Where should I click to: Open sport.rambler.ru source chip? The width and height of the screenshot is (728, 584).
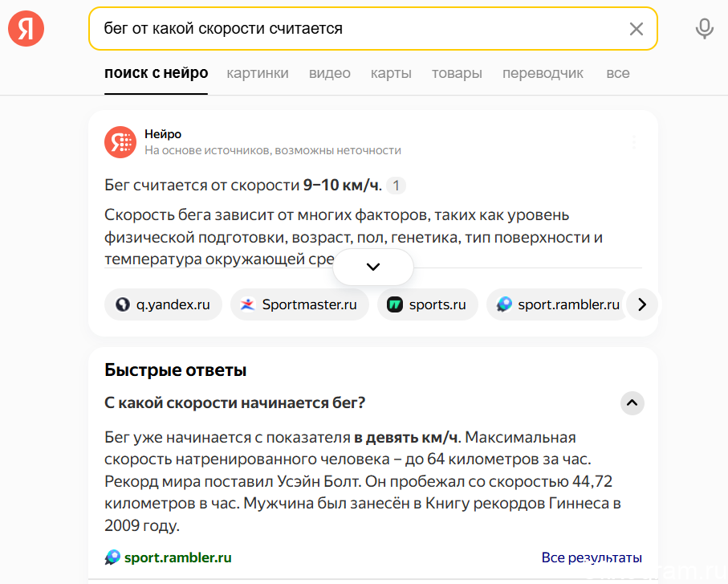(x=557, y=304)
